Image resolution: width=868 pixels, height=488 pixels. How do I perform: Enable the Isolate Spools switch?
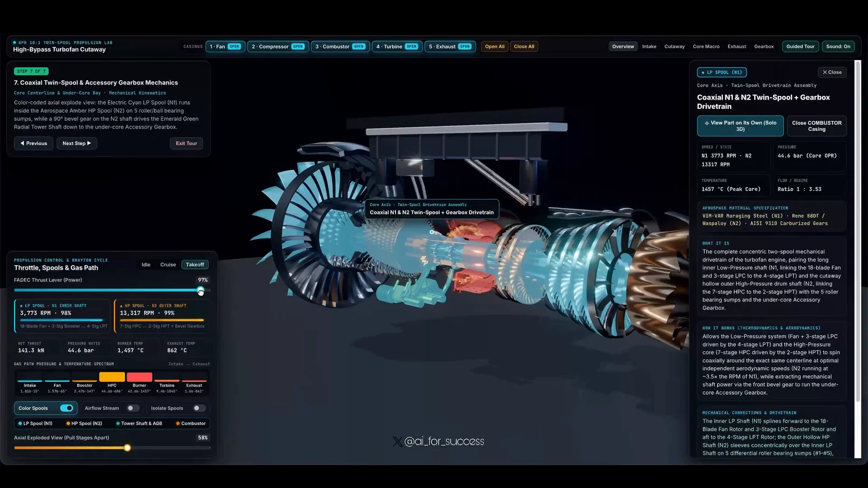[199, 408]
